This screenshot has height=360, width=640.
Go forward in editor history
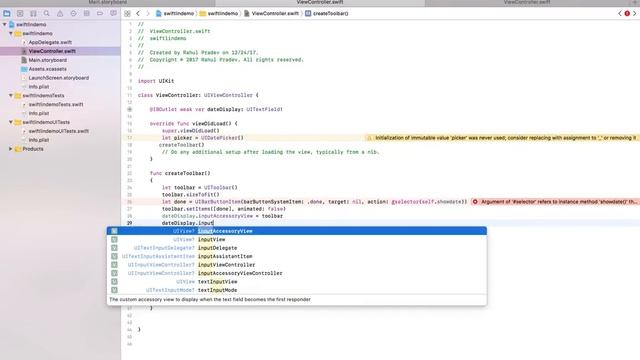point(148,13)
